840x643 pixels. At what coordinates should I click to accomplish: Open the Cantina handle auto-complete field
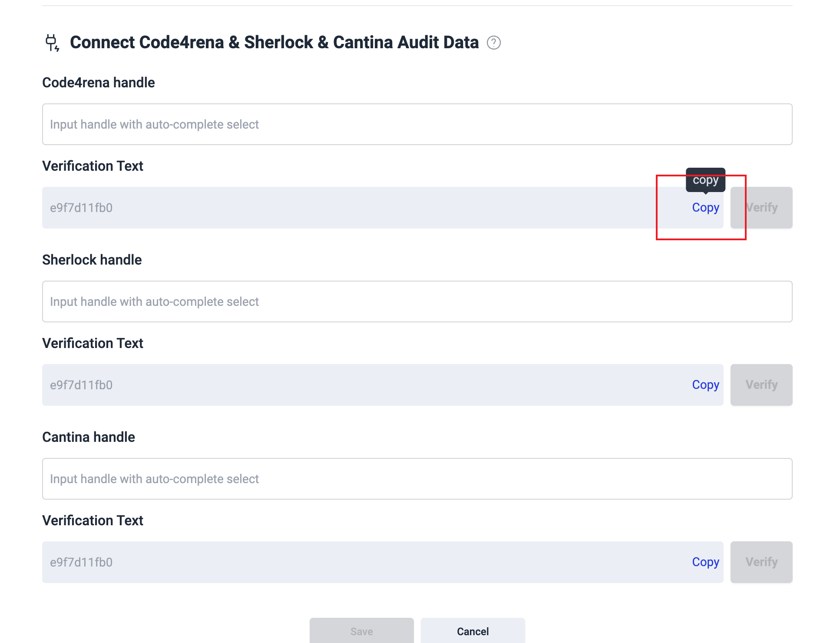point(417,479)
